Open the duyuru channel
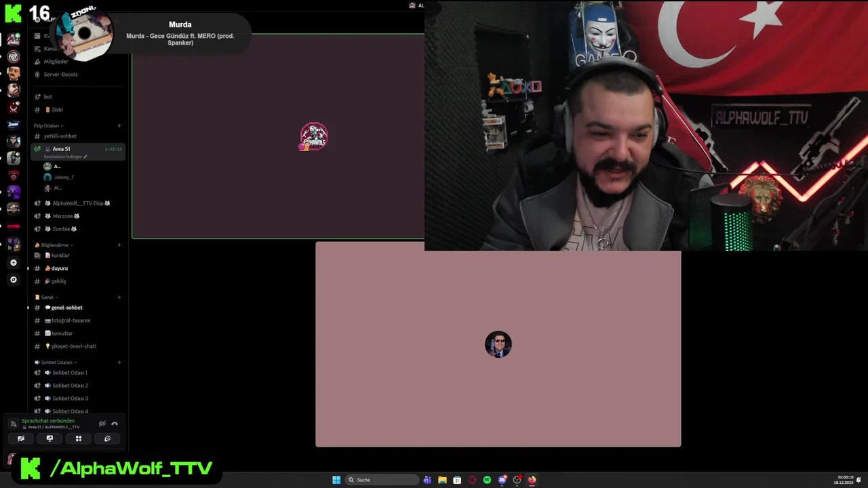868x488 pixels. (60, 268)
